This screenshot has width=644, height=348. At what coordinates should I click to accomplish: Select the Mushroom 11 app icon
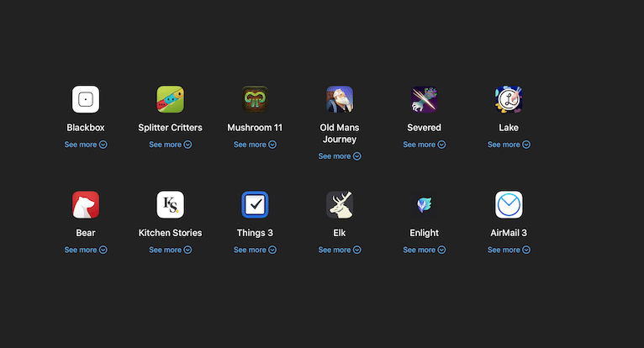point(255,99)
